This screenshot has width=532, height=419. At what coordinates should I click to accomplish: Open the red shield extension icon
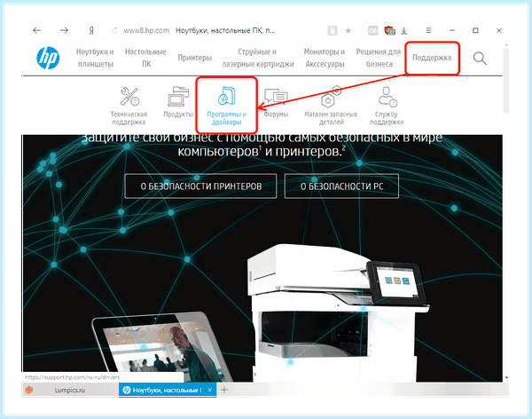pyautogui.click(x=389, y=30)
